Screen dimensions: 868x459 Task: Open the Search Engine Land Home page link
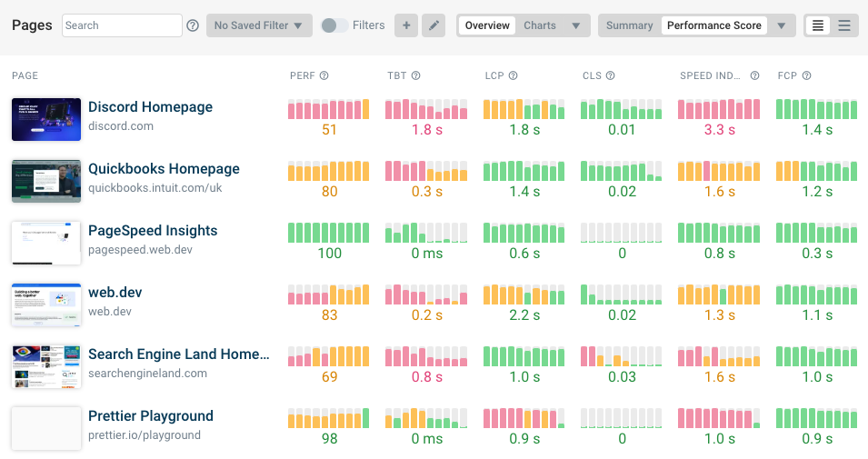pyautogui.click(x=179, y=354)
